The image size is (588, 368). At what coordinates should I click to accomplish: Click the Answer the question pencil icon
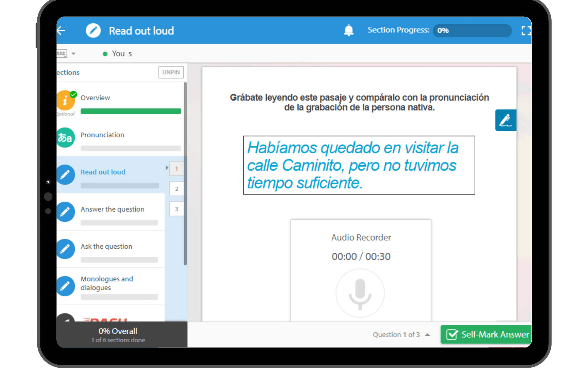[66, 212]
